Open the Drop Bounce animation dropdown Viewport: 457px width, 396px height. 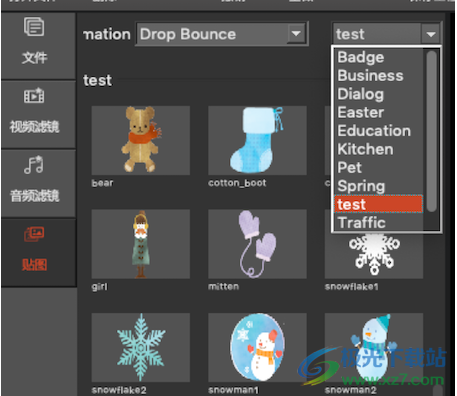pyautogui.click(x=221, y=34)
